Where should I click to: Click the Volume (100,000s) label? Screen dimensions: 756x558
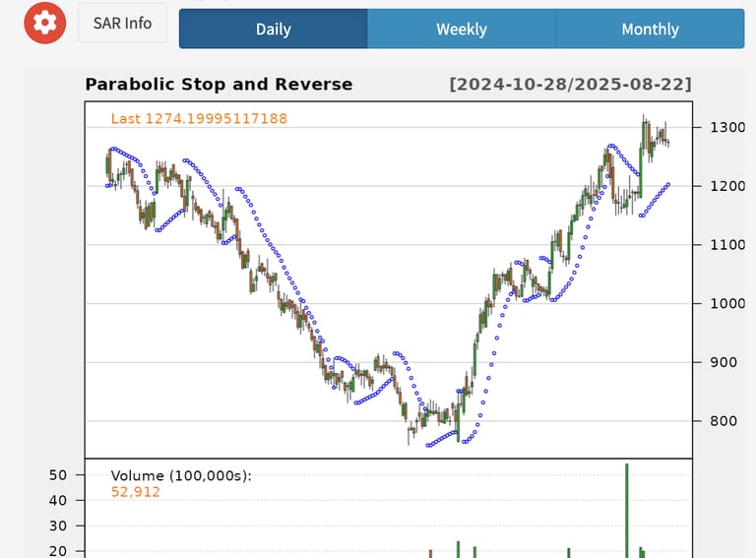click(x=181, y=476)
